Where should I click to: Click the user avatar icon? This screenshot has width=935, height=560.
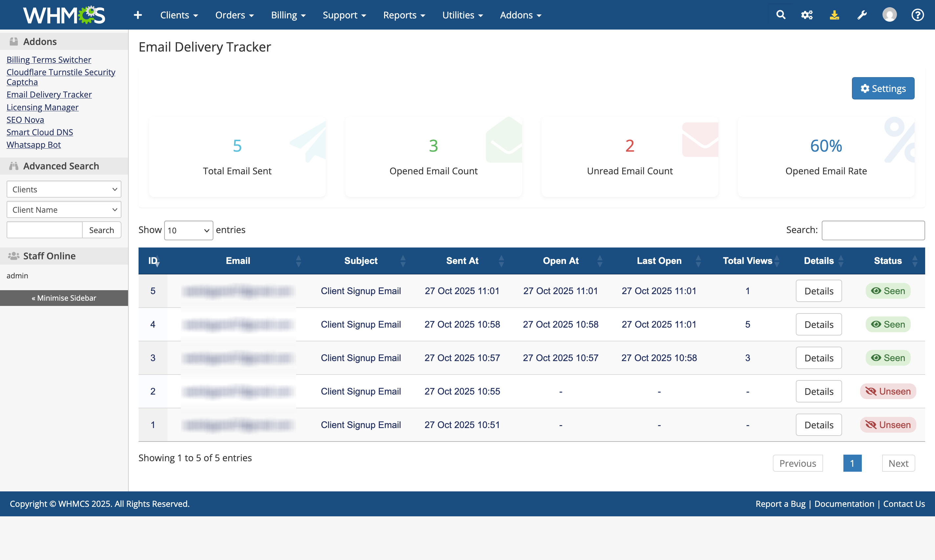point(889,15)
